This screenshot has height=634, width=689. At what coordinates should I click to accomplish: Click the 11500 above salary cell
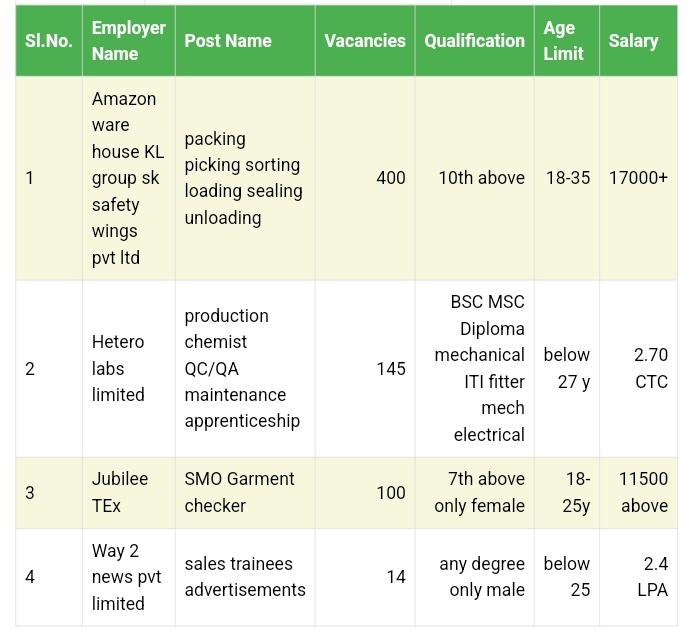pyautogui.click(x=638, y=493)
